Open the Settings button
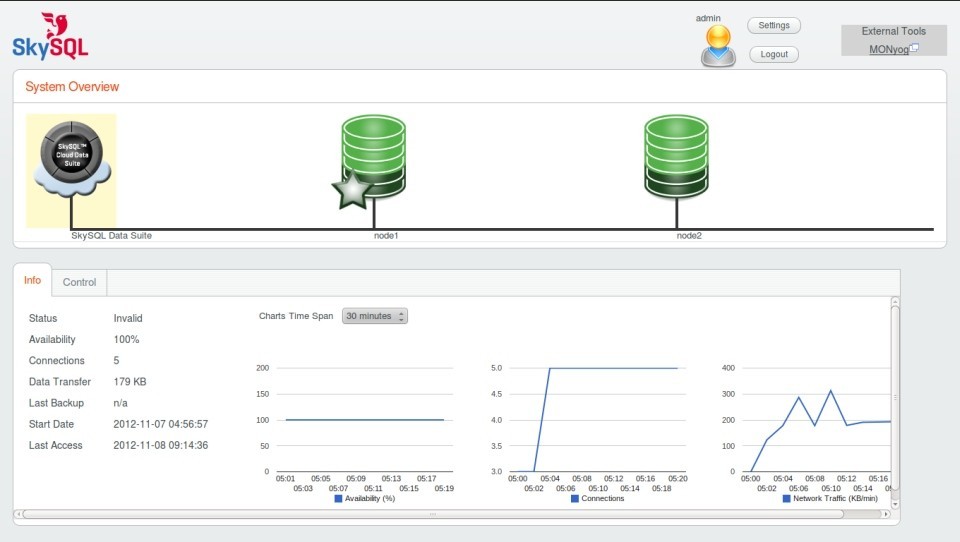The image size is (960, 542). (x=774, y=25)
